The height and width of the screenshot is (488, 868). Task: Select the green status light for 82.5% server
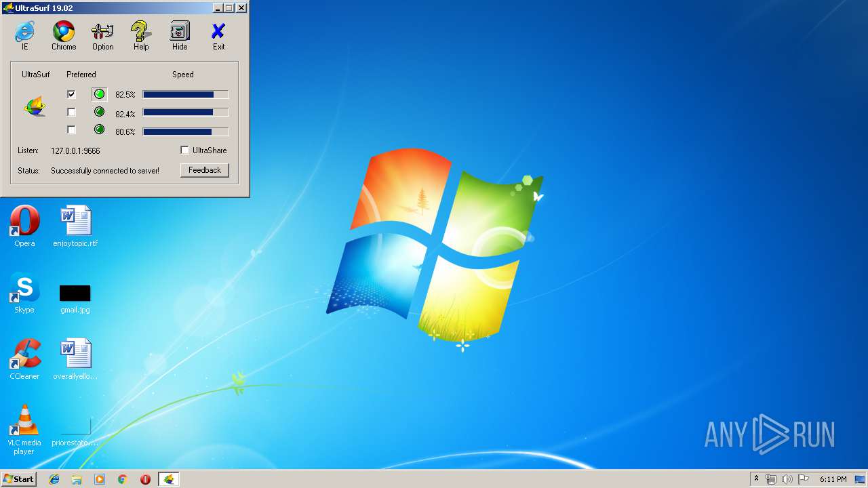point(99,94)
